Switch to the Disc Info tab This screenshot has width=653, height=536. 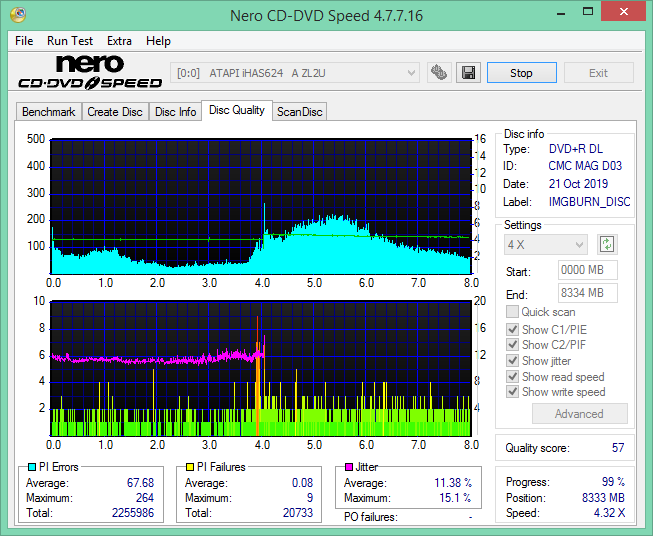click(x=175, y=112)
